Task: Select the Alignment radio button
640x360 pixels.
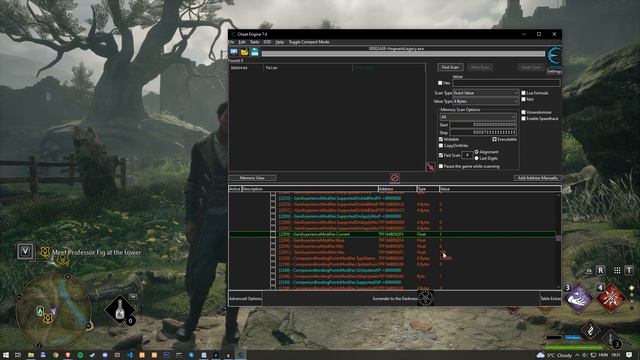Action: (x=476, y=152)
